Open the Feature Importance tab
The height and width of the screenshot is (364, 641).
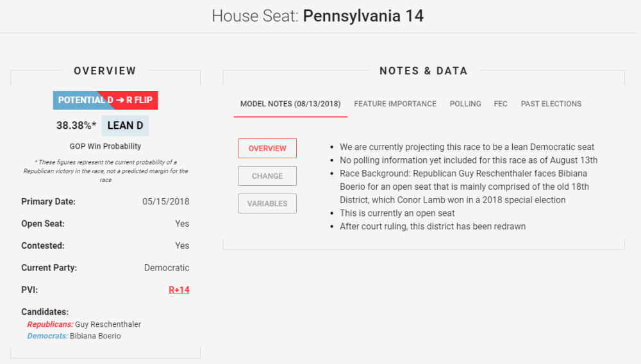[x=395, y=104]
